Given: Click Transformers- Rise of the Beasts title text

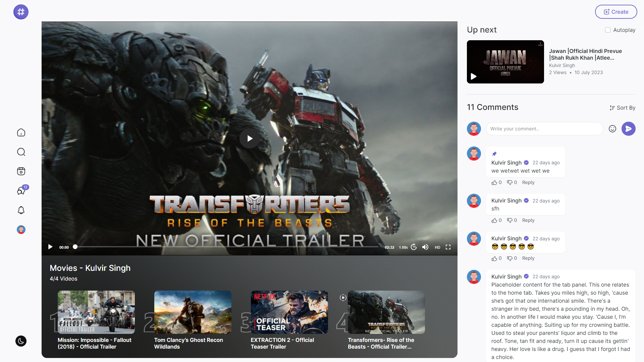Looking at the screenshot, I should click(381, 343).
